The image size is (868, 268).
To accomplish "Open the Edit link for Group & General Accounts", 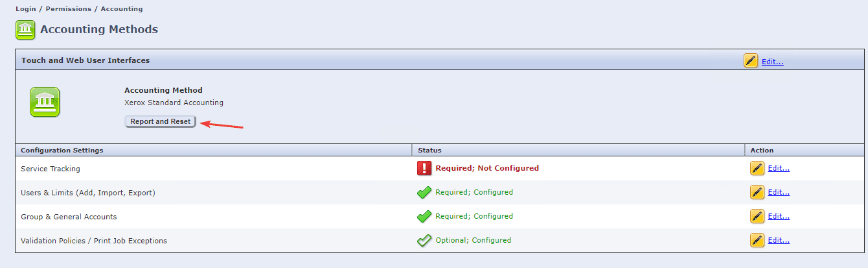I will click(x=778, y=216).
